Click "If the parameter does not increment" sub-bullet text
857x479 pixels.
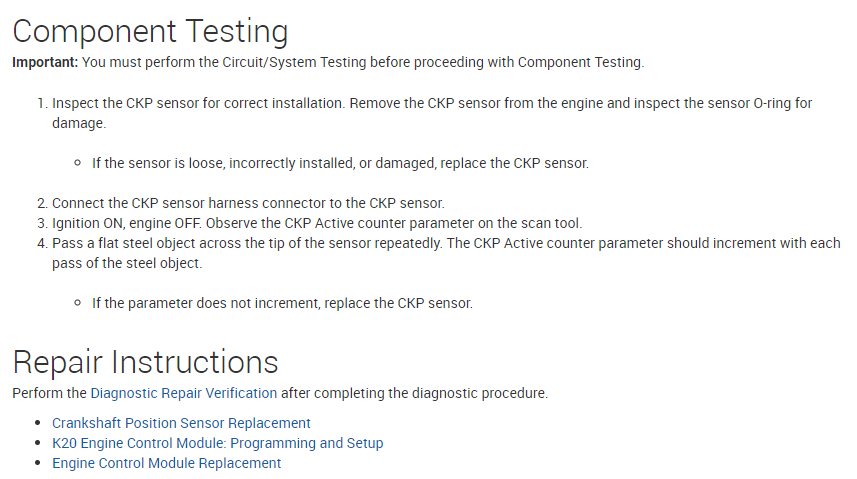click(200, 303)
